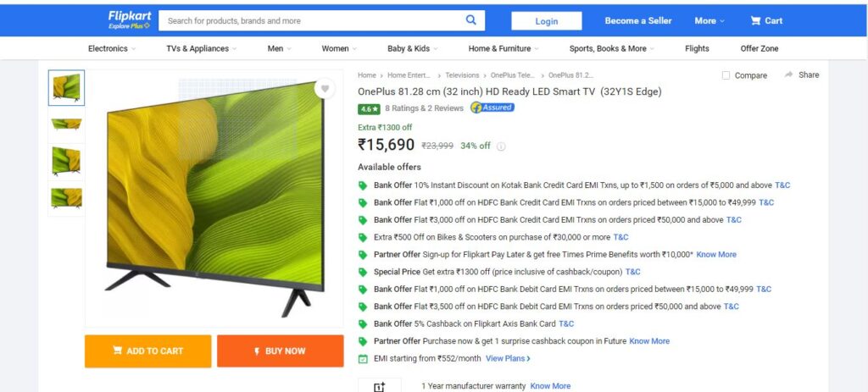
Task: Open View Plans EMI link
Action: (509, 358)
